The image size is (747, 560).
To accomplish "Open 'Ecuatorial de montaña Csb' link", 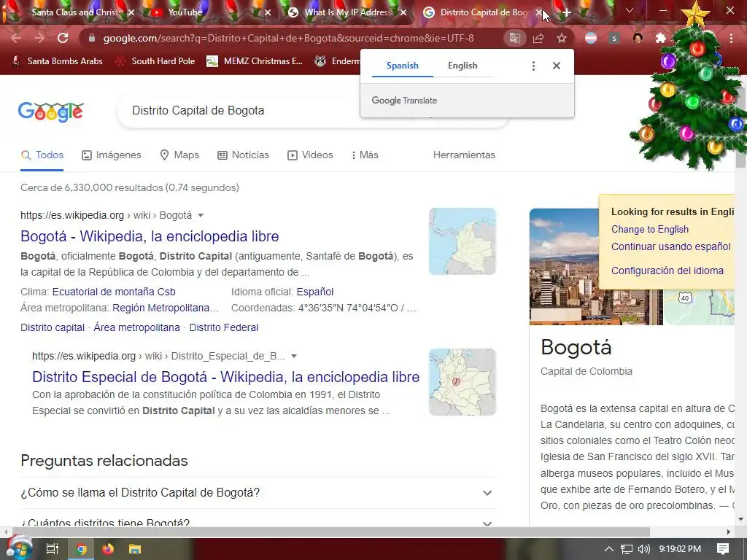I will click(114, 292).
